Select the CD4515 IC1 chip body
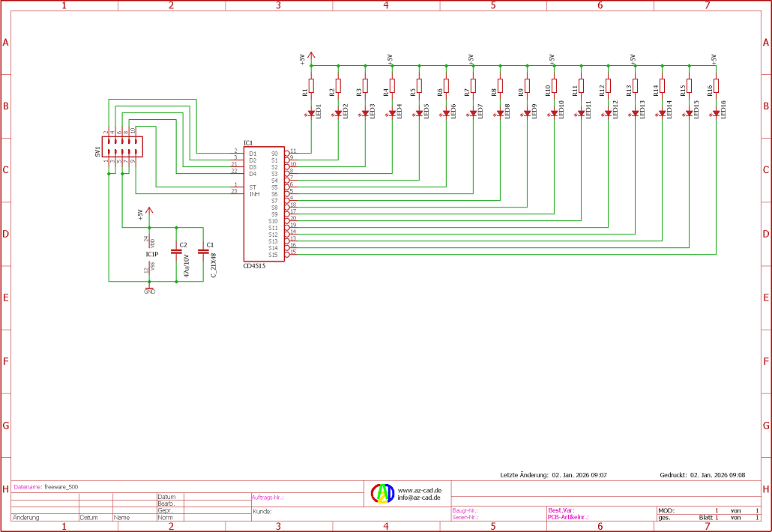The image size is (772, 532). pyautogui.click(x=263, y=204)
